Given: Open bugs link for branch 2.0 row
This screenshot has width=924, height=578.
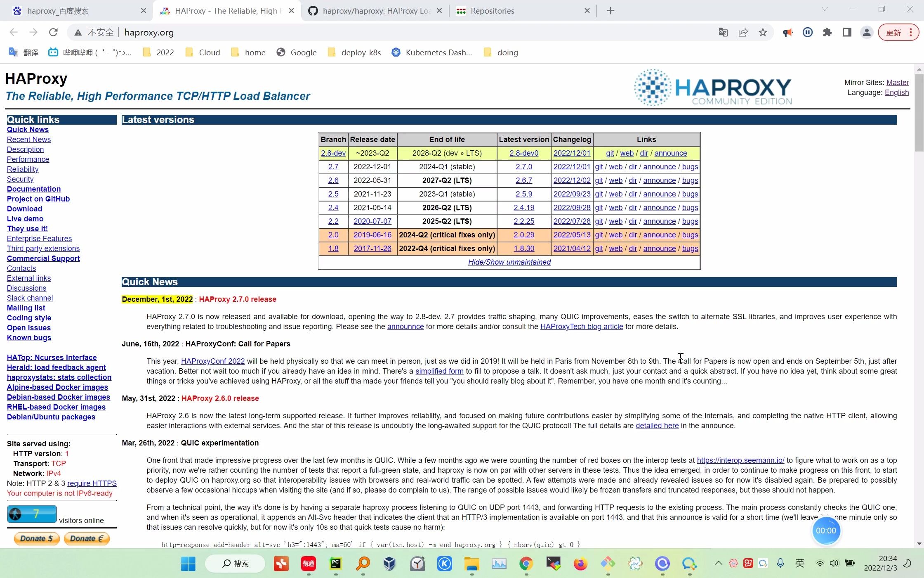Looking at the screenshot, I should (690, 235).
